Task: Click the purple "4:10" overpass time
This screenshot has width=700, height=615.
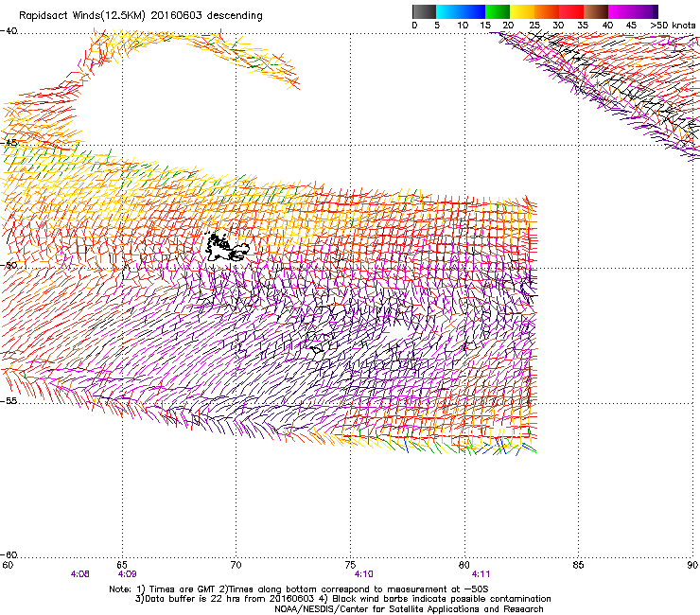Action: (364, 574)
